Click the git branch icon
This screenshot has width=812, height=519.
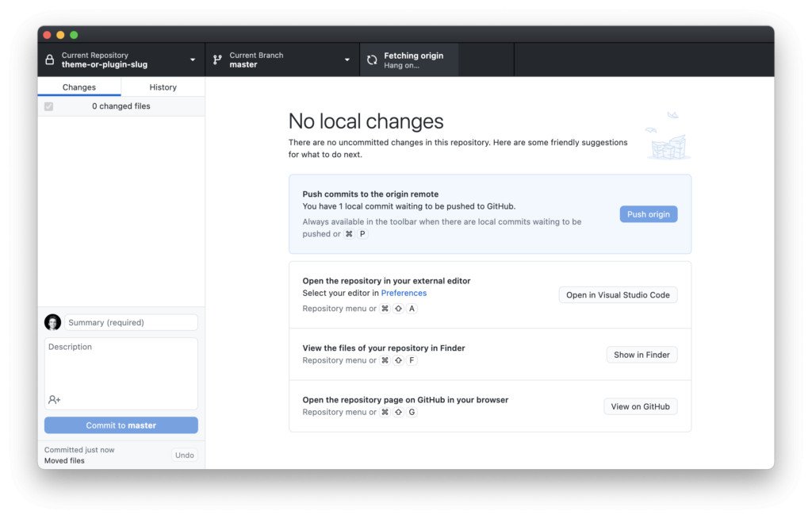(217, 60)
